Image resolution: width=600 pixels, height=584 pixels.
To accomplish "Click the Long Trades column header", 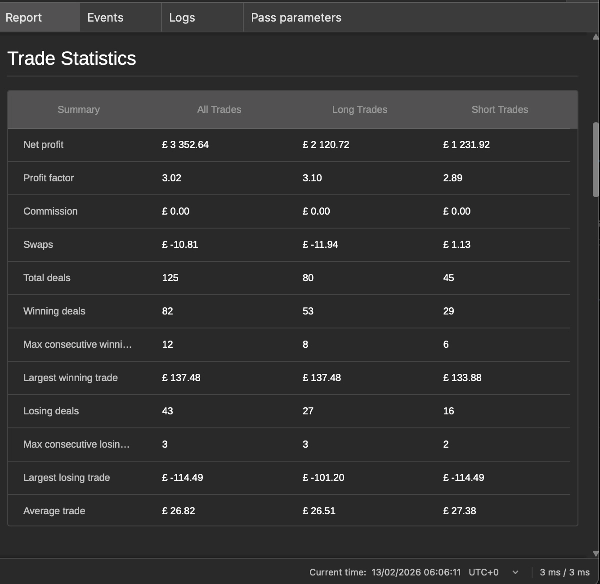I will coord(359,110).
